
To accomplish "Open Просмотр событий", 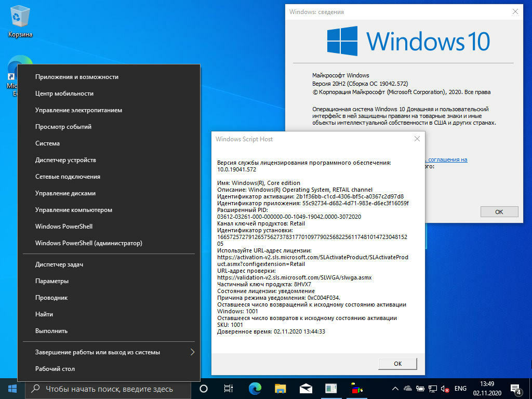I will click(109, 127).
